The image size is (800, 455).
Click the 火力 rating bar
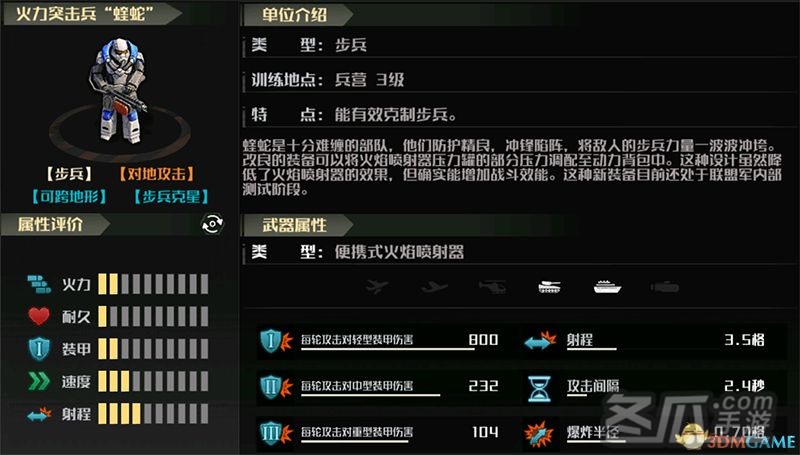pos(153,284)
